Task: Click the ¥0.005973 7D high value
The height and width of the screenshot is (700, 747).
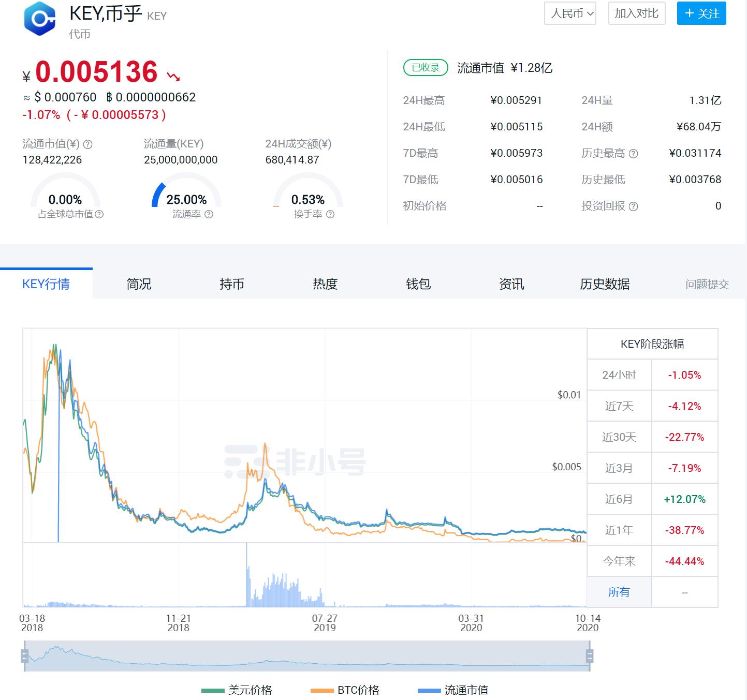Action: pyautogui.click(x=516, y=153)
